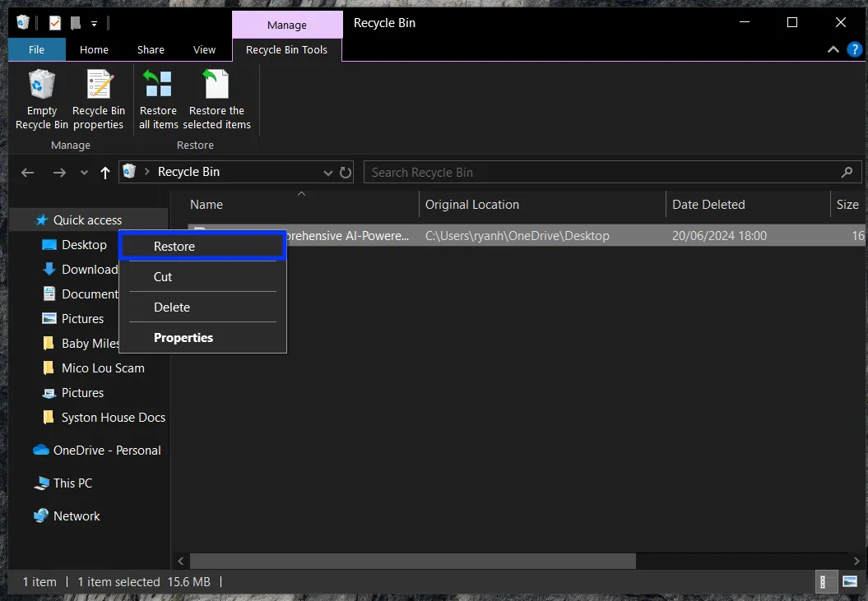868x601 pixels.
Task: Collapse the ribbon with the chevron
Action: pos(833,50)
